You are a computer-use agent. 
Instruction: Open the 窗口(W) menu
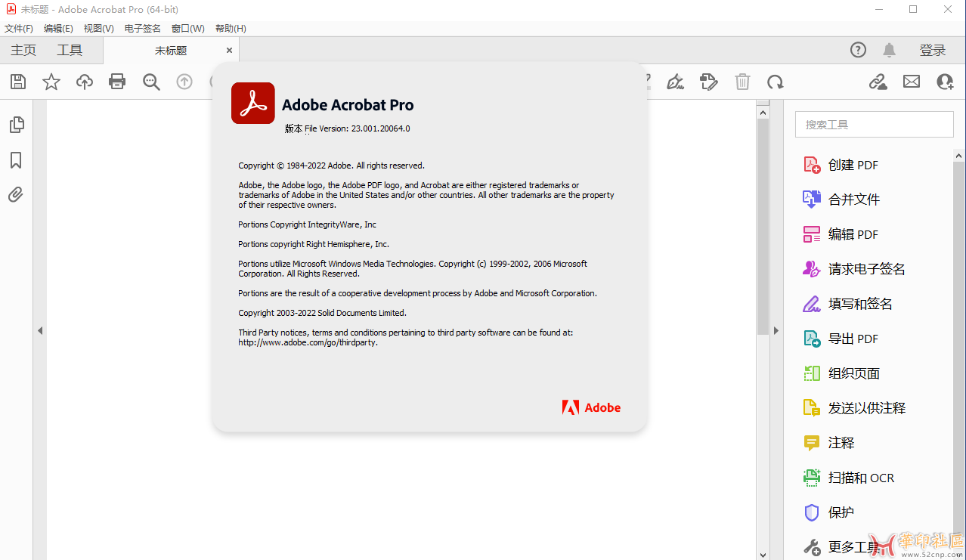188,29
